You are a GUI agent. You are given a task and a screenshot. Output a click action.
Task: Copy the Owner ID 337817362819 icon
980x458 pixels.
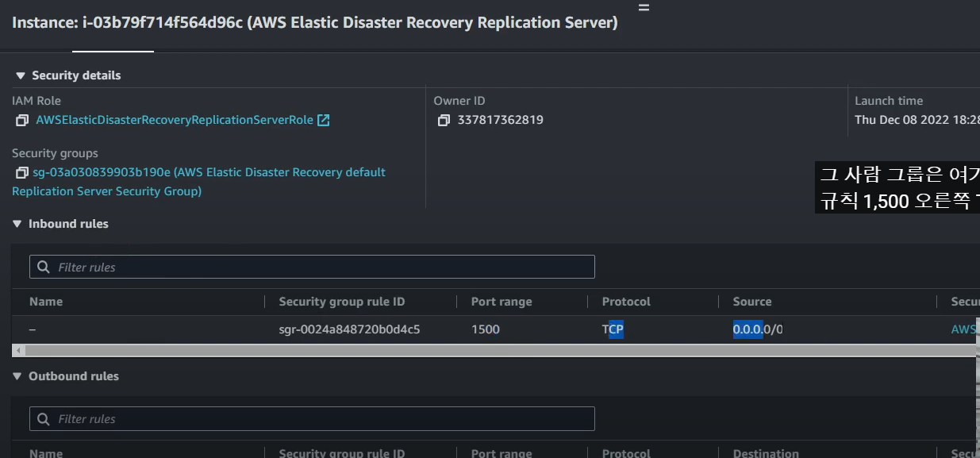[x=444, y=121]
